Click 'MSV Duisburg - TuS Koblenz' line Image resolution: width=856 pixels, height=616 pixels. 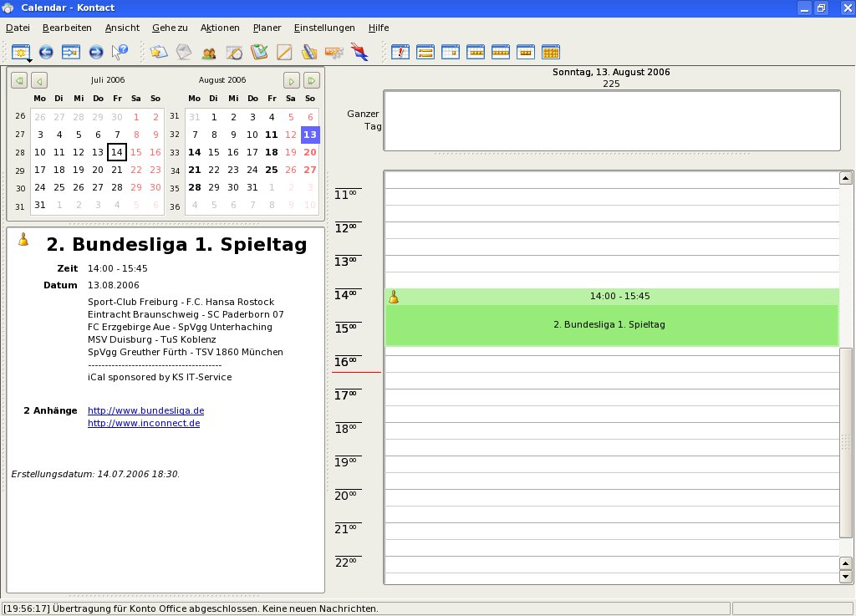click(152, 339)
